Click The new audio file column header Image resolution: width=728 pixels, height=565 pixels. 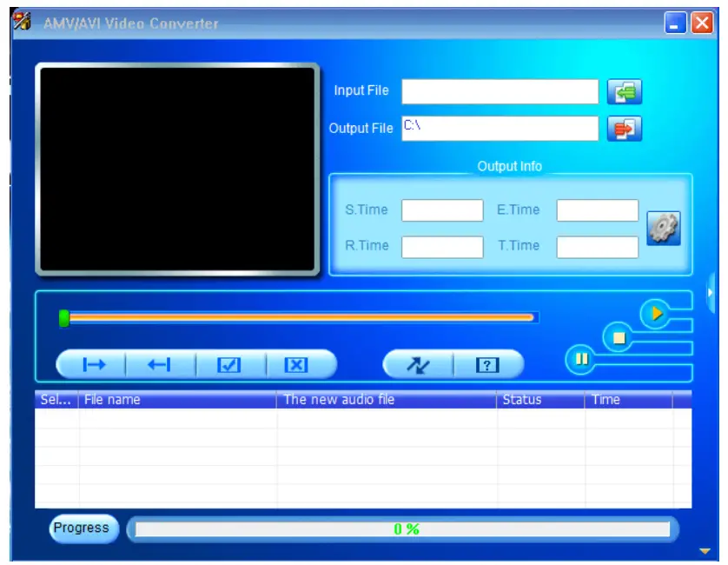coord(387,400)
